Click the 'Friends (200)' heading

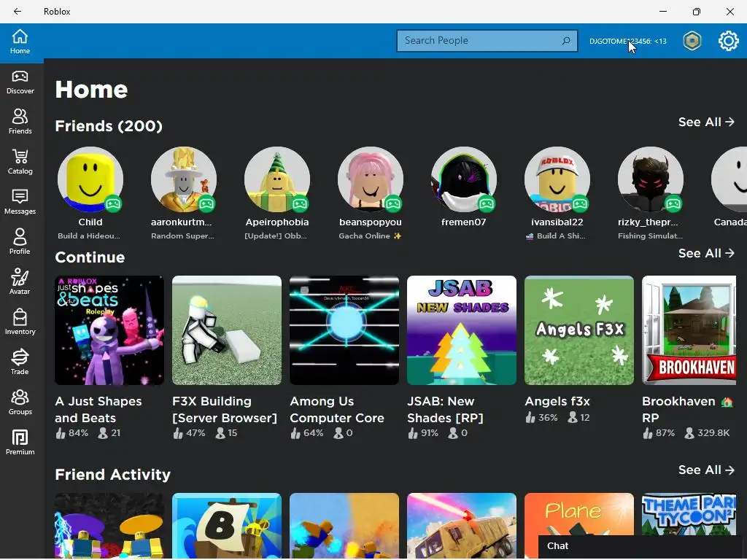pyautogui.click(x=109, y=125)
